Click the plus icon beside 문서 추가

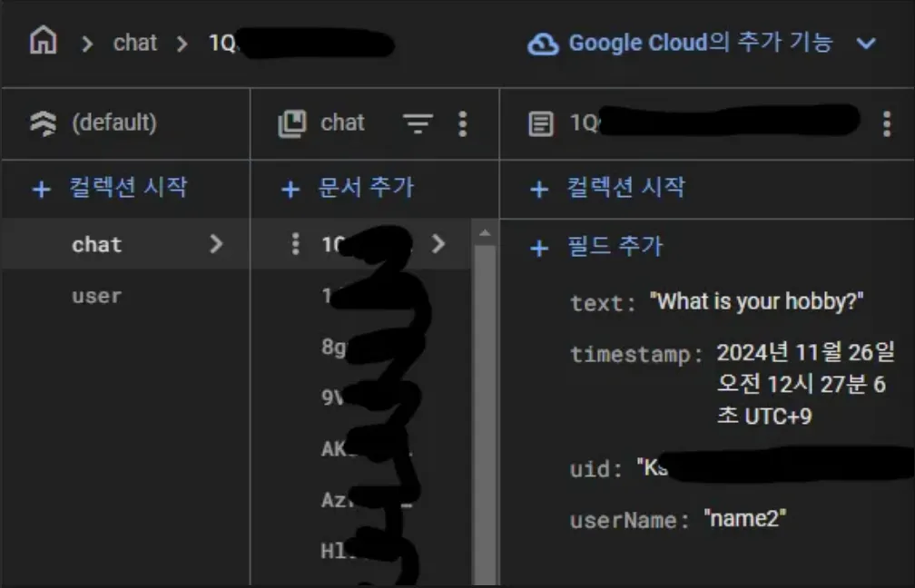tap(290, 190)
